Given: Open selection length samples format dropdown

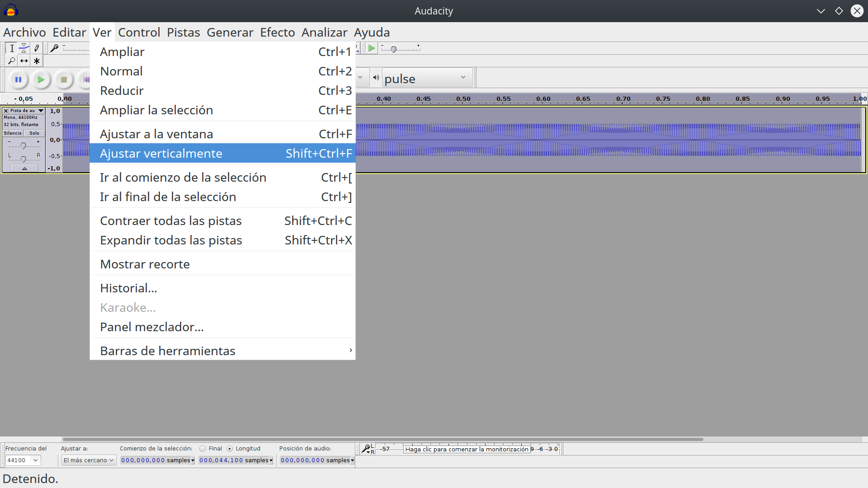Looking at the screenshot, I should [x=271, y=460].
